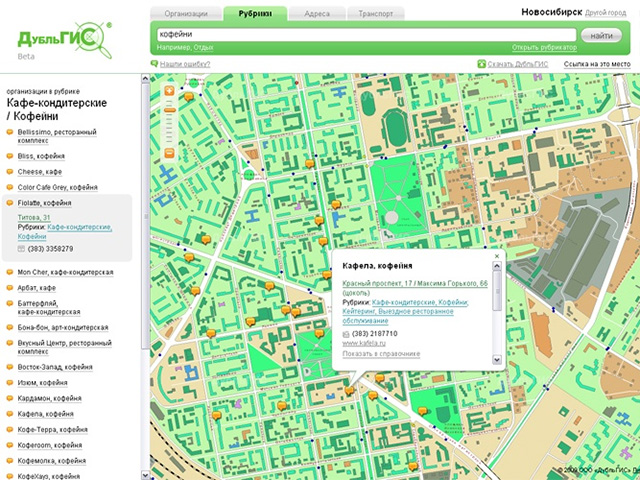Image resolution: width=640 pixels, height=480 pixels.
Task: Select Арбат, кафе in list
Action: pos(36,288)
